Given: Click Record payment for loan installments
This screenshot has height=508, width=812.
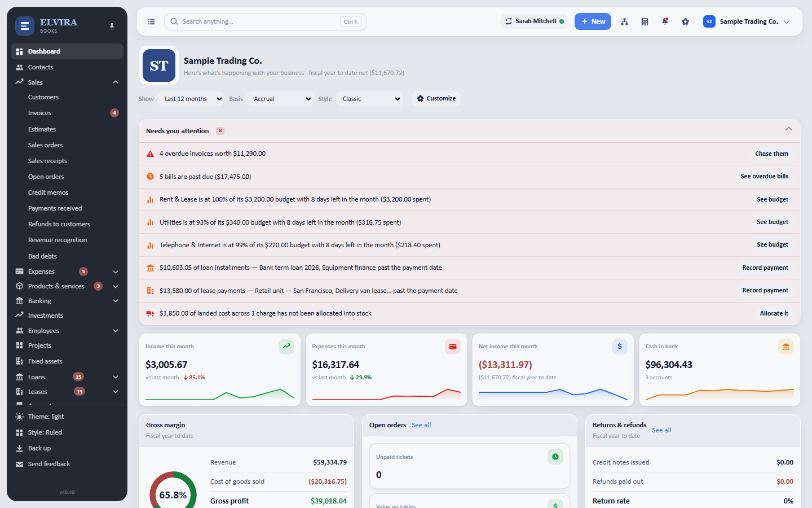Looking at the screenshot, I should pyautogui.click(x=765, y=268).
